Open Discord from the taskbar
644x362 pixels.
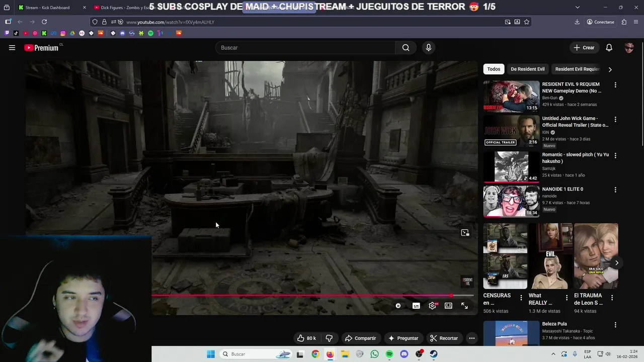pos(404,354)
